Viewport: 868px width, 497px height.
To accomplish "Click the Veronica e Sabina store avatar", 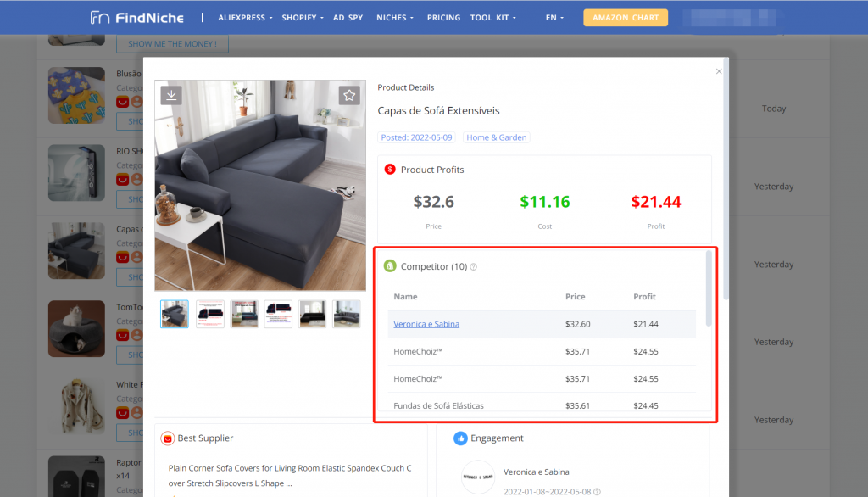I will click(x=478, y=477).
